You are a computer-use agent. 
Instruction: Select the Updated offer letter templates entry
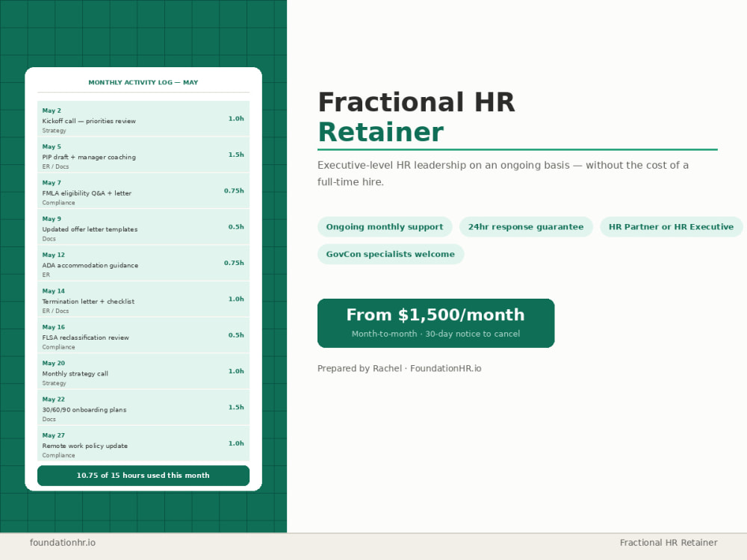point(143,227)
